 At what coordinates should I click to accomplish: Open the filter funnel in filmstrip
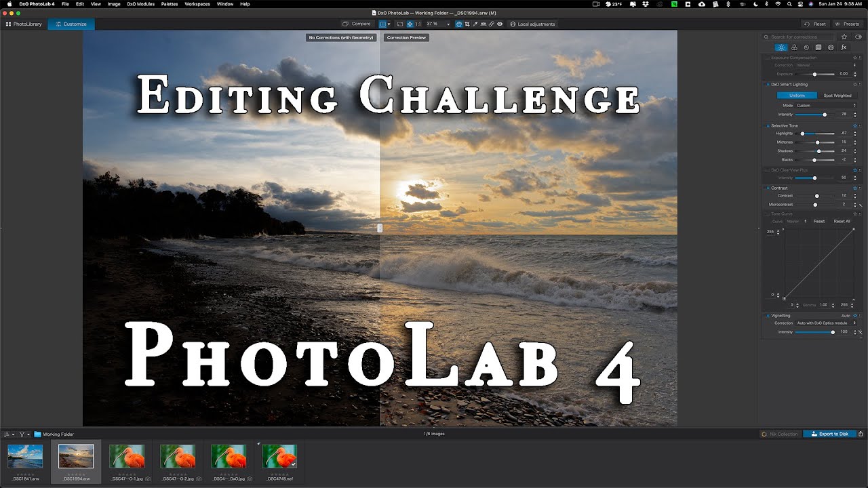tap(22, 434)
